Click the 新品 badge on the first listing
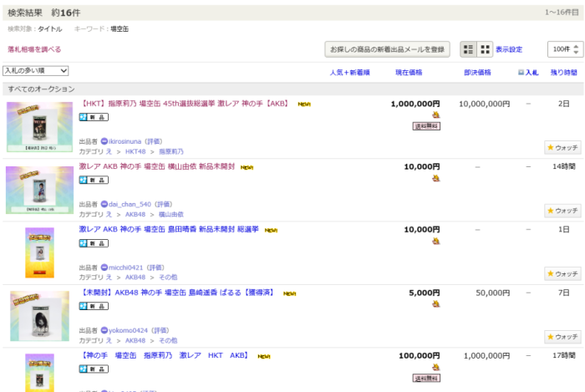The width and height of the screenshot is (585, 392). (94, 117)
